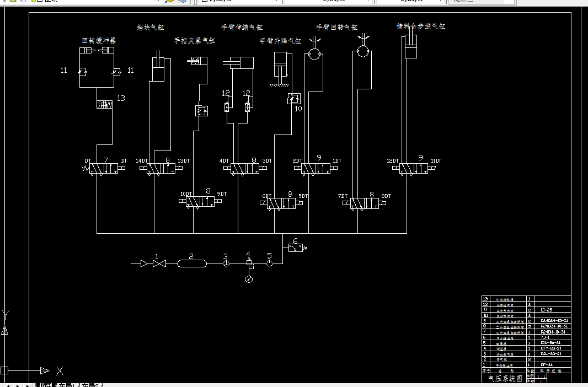Select the 储料仓步进气缸 label
The height and width of the screenshot is (387, 588).
(x=421, y=26)
